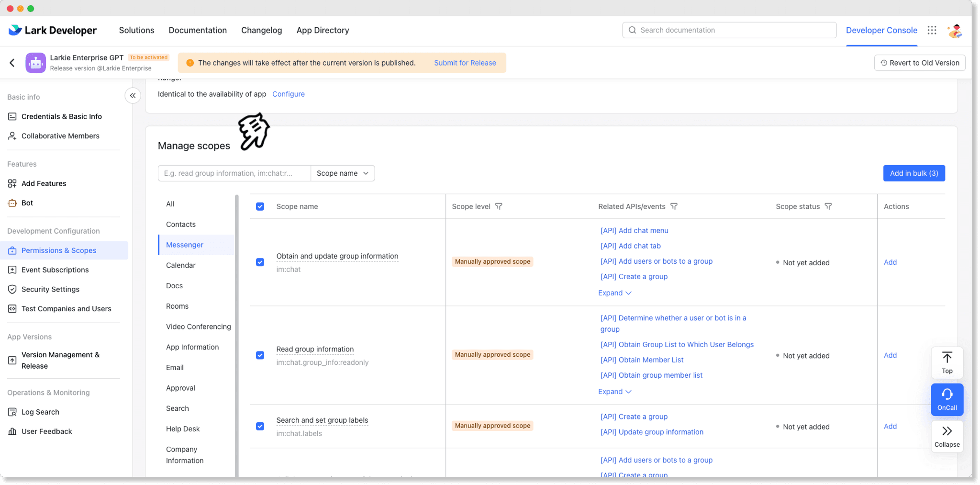This screenshot has width=980, height=485.
Task: Click the Add in bulk button
Action: pos(913,173)
